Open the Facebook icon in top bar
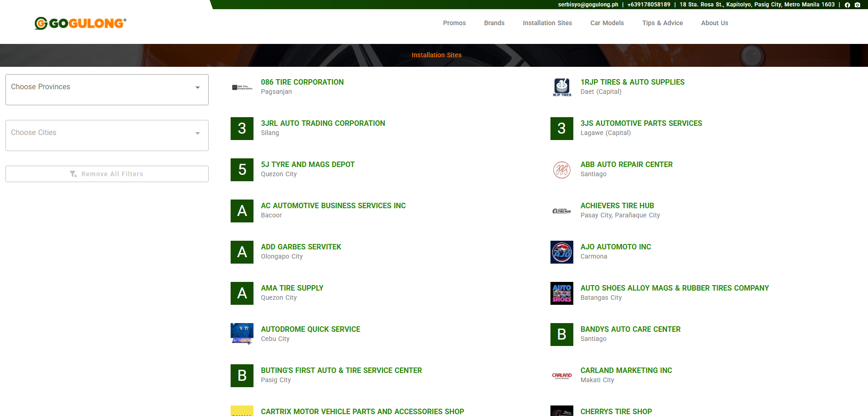 pyautogui.click(x=847, y=5)
